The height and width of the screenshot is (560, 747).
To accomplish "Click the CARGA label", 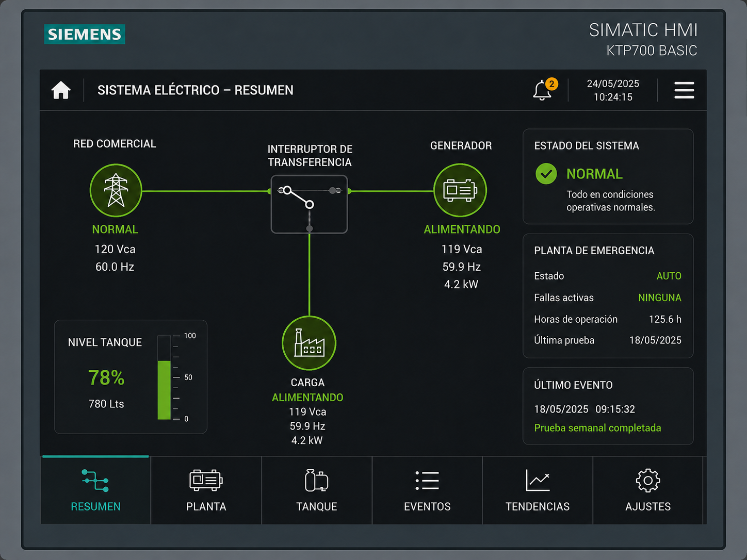I will (307, 383).
